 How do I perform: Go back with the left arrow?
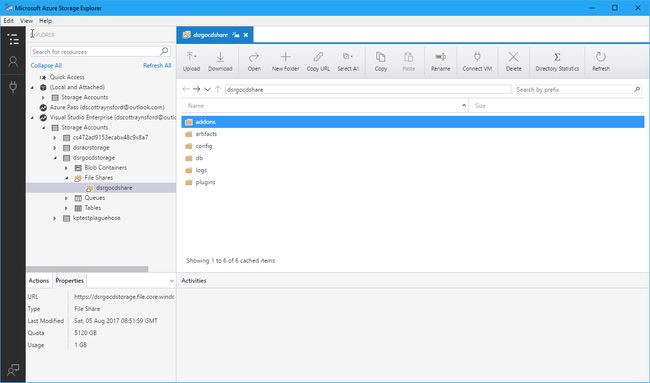coord(186,89)
